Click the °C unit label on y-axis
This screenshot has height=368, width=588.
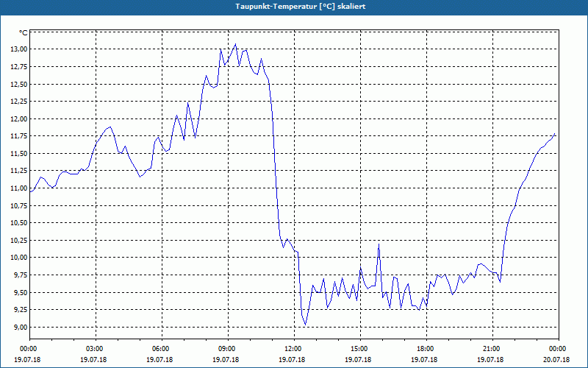[x=24, y=33]
